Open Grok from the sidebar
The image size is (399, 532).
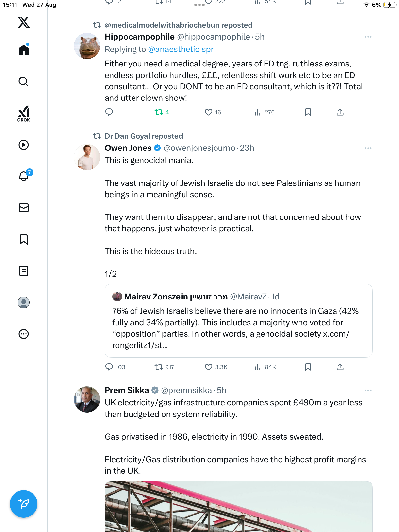[x=24, y=114]
